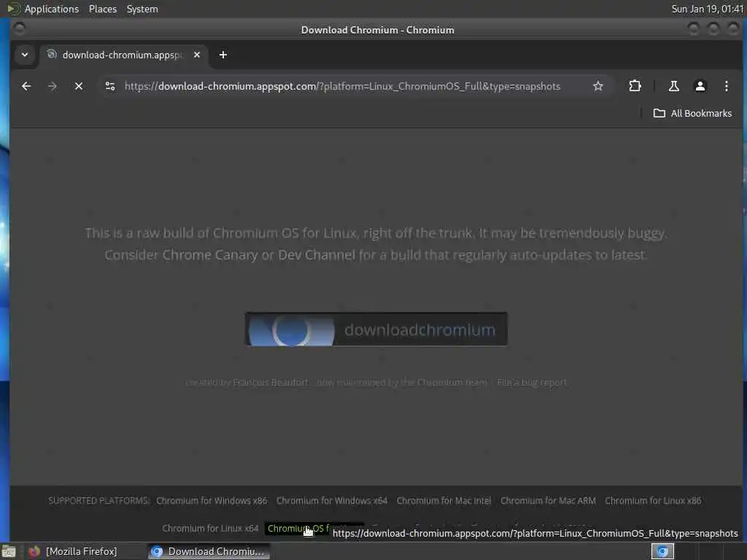Open Chromium for Linux x86 link

[x=653, y=501]
